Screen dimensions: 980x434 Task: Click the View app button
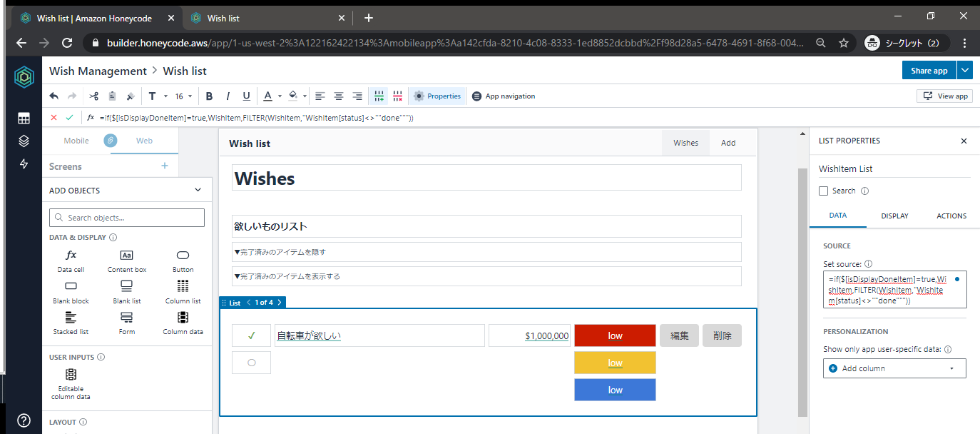tap(945, 96)
